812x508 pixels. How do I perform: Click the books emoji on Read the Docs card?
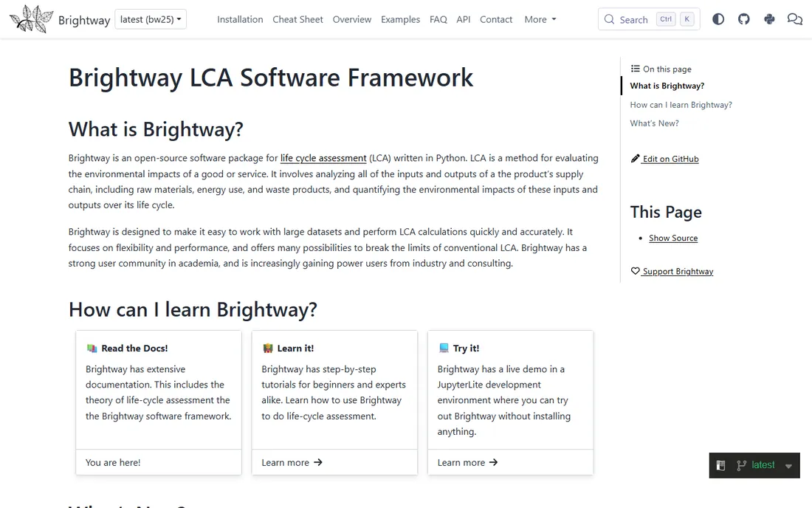[x=92, y=348]
